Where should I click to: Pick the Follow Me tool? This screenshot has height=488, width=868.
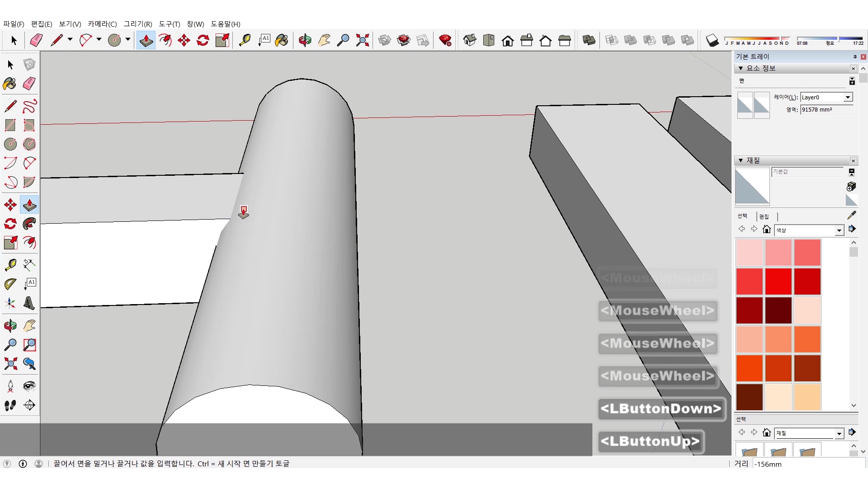click(x=29, y=224)
